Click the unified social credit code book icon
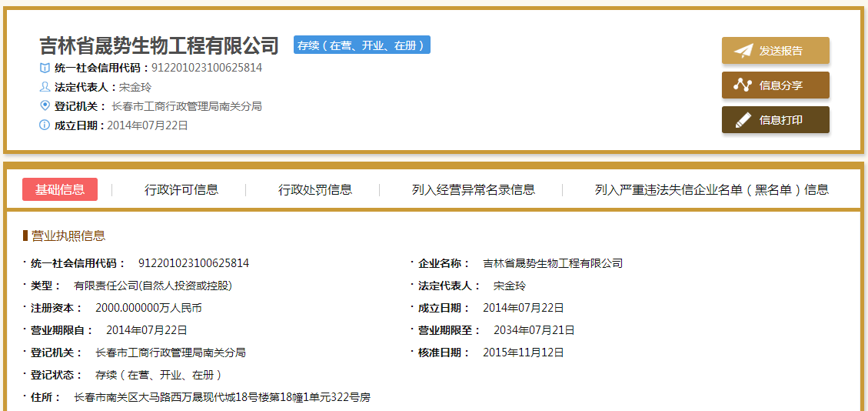Viewport: 868px width, 411px height. (x=45, y=68)
